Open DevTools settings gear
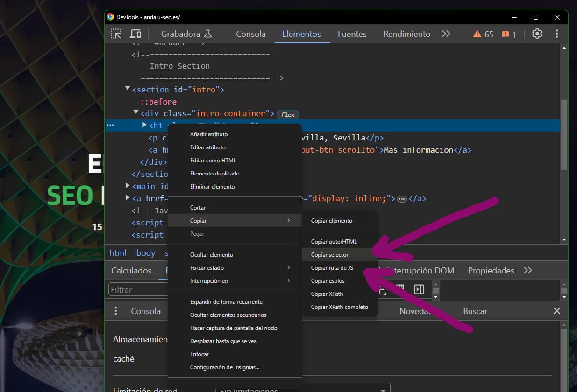Viewport: 577px width, 392px height. pyautogui.click(x=537, y=34)
